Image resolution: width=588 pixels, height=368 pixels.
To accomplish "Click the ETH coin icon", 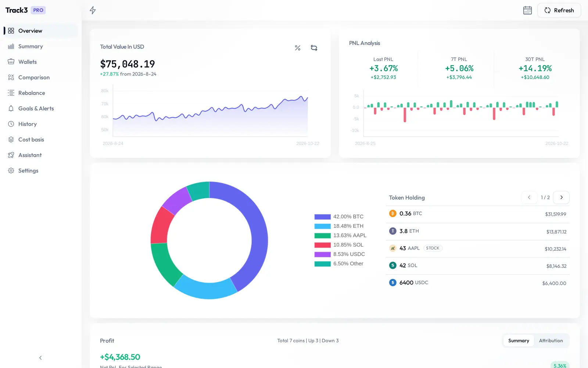I will (x=393, y=231).
